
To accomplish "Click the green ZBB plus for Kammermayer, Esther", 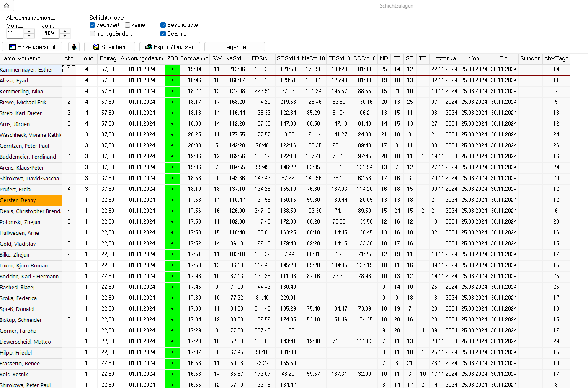I will [172, 69].
